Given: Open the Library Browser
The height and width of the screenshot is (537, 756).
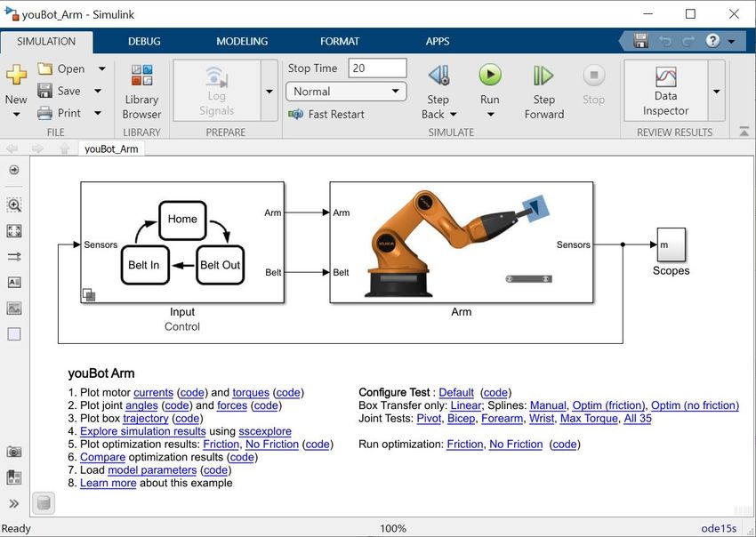Looking at the screenshot, I should 141,92.
